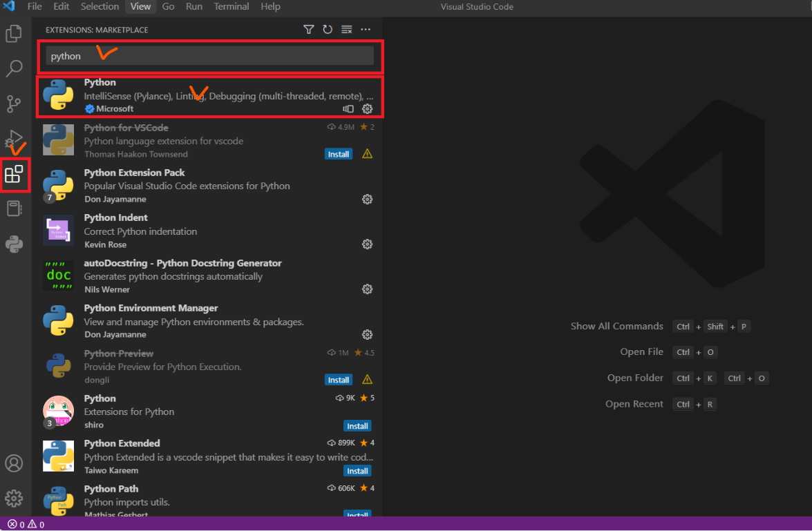Open the Source Control view
Screen dimensions: 812x531
[x=14, y=104]
